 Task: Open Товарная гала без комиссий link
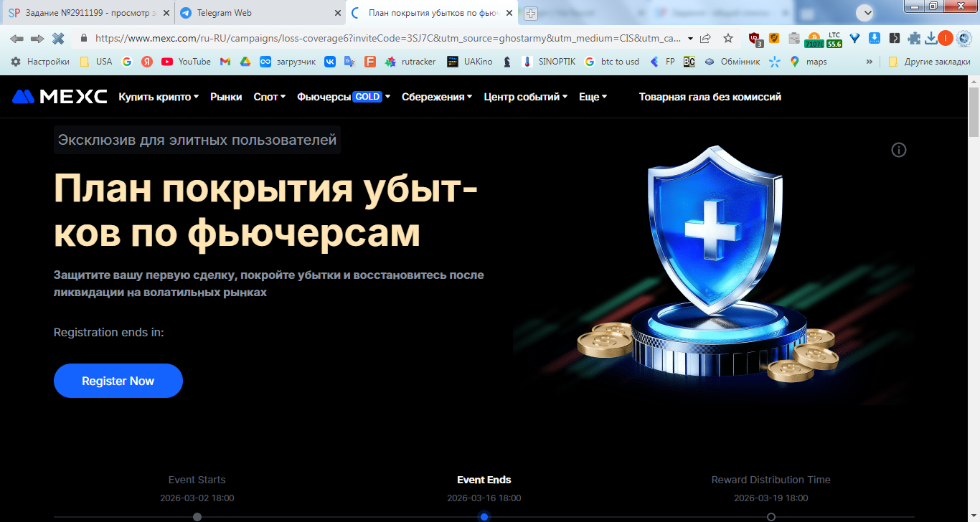tap(710, 97)
